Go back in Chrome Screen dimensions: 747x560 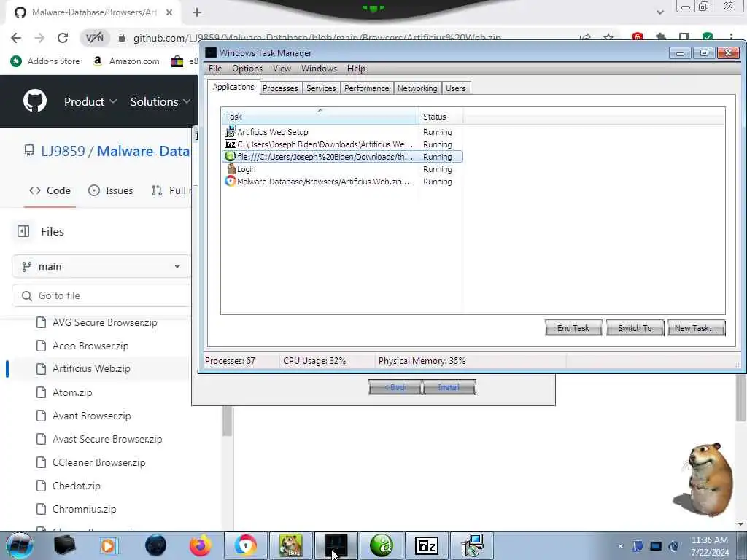16,38
